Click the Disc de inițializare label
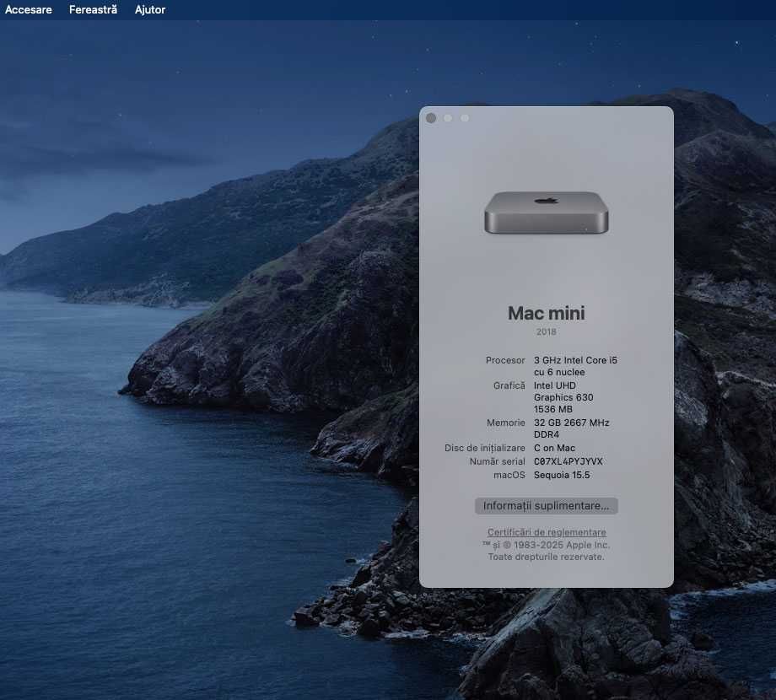 pyautogui.click(x=484, y=448)
